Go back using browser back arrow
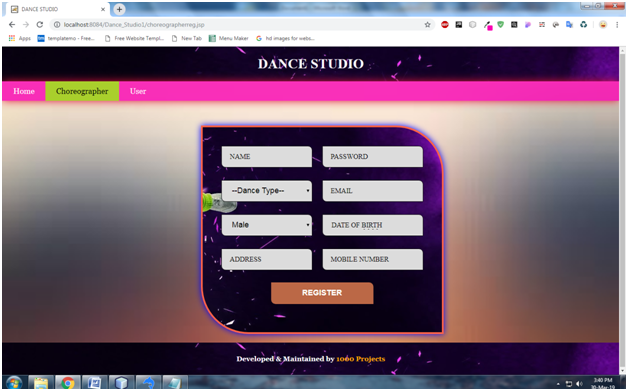The image size is (628, 389). (x=12, y=24)
